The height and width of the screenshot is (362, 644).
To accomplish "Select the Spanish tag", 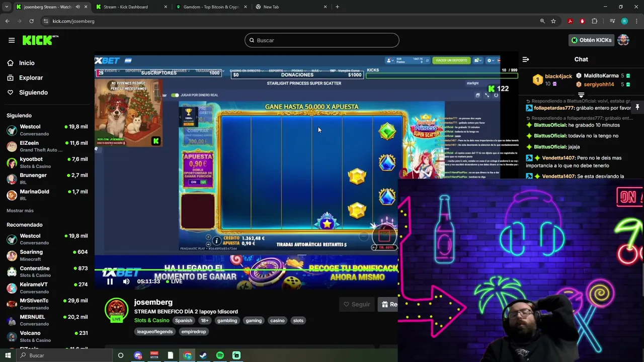I will (x=184, y=320).
